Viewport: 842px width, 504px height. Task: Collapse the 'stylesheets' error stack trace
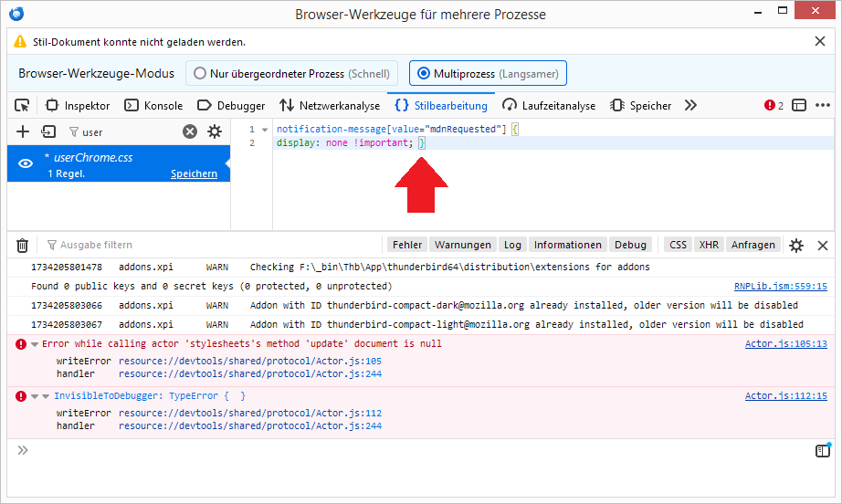(x=35, y=344)
